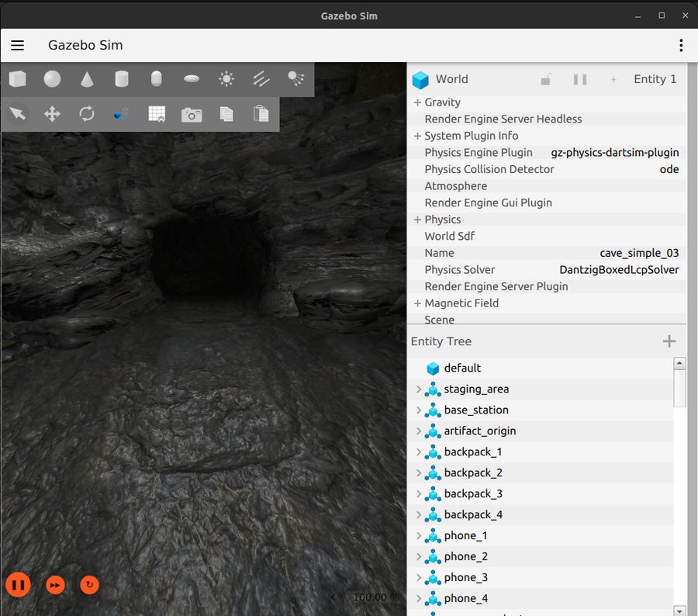Add entity via Entity Tree plus
This screenshot has height=616, width=698.
pos(669,341)
